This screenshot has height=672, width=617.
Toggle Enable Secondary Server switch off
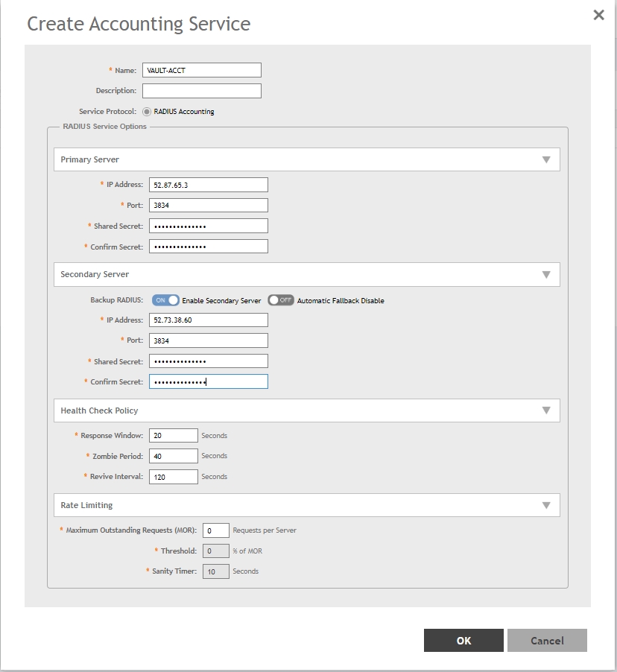[x=165, y=300]
